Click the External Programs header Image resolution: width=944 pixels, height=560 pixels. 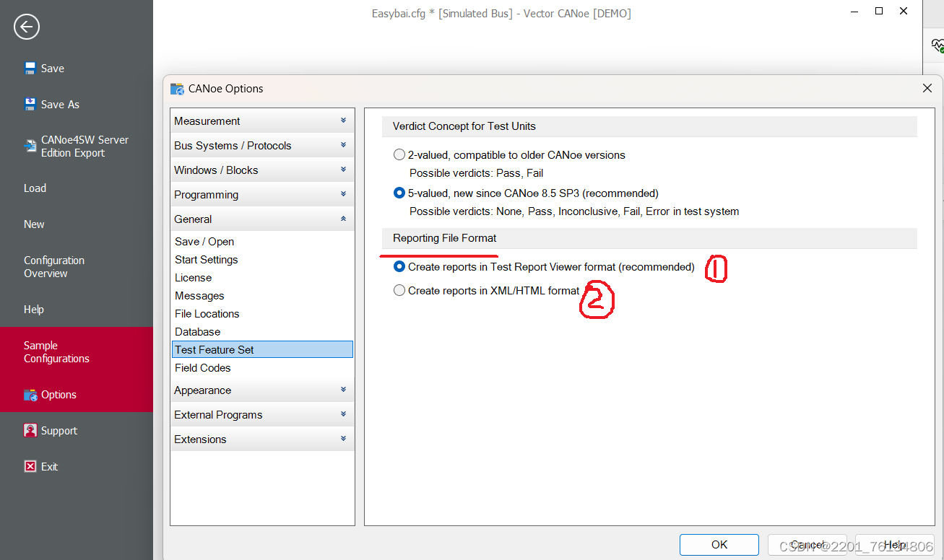[262, 415]
